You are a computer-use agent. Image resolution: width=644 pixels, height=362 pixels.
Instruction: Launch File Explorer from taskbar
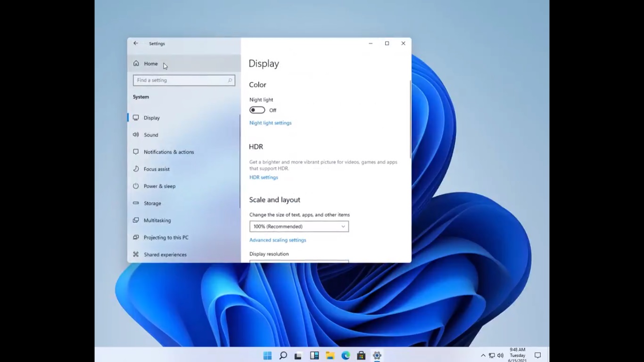330,355
